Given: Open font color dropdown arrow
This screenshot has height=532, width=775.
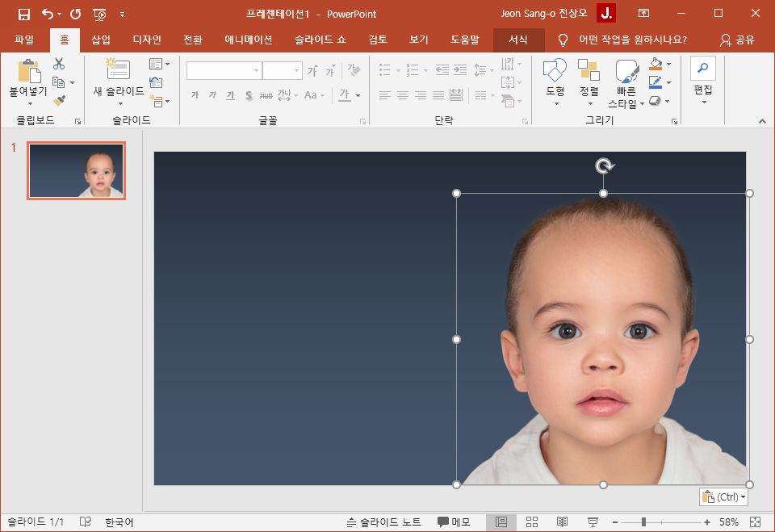Looking at the screenshot, I should click(358, 95).
